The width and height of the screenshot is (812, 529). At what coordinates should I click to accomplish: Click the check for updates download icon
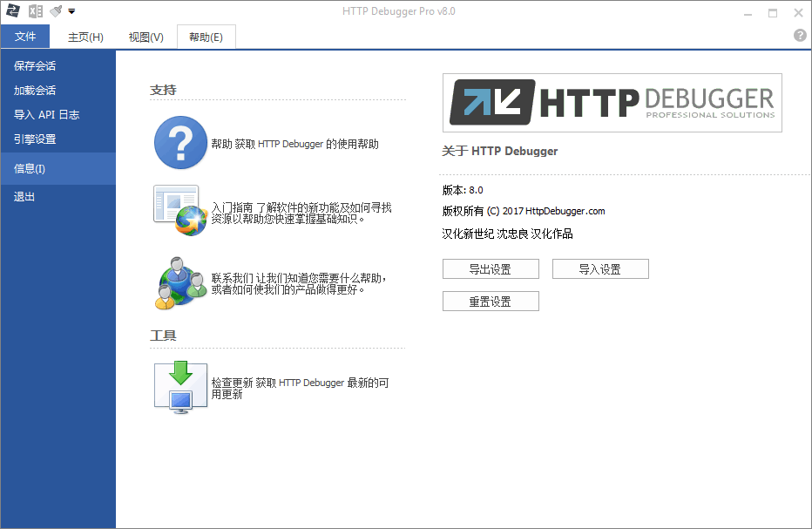pyautogui.click(x=180, y=388)
